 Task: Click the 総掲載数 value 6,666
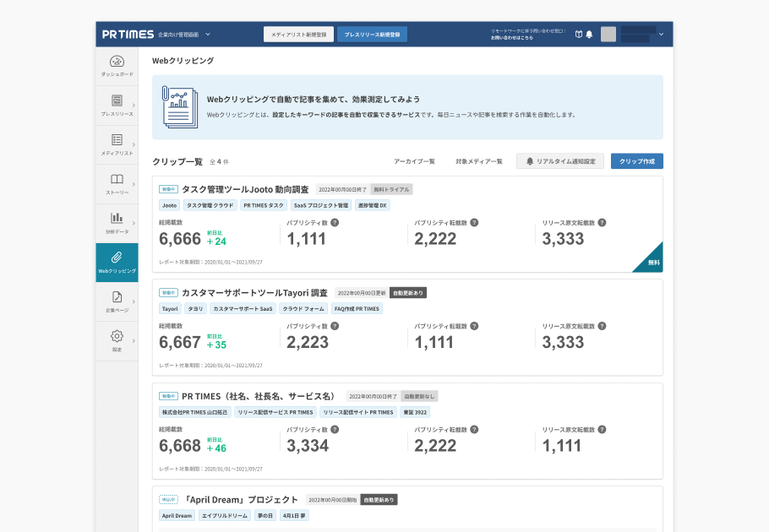[x=180, y=239]
